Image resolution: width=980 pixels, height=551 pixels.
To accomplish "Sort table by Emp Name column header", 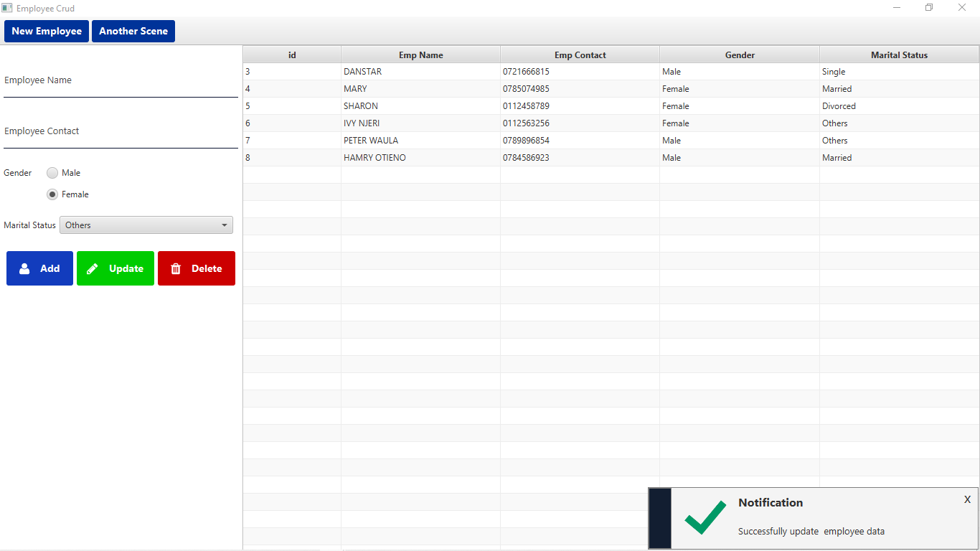I will pyautogui.click(x=420, y=55).
